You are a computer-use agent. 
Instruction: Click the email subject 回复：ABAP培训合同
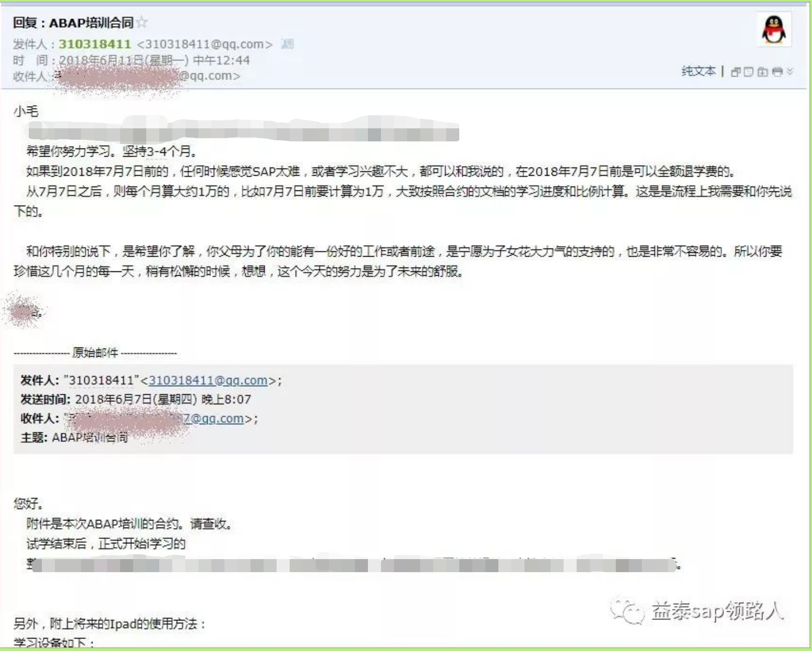tap(73, 22)
